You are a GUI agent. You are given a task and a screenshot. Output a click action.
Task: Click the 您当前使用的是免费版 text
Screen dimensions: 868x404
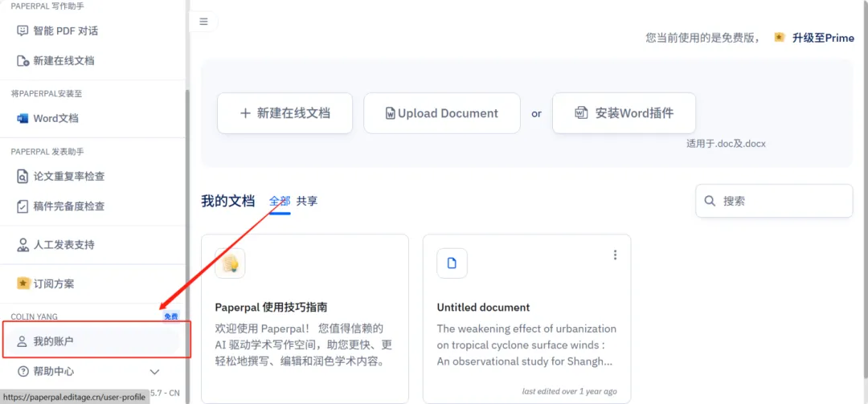pos(702,38)
